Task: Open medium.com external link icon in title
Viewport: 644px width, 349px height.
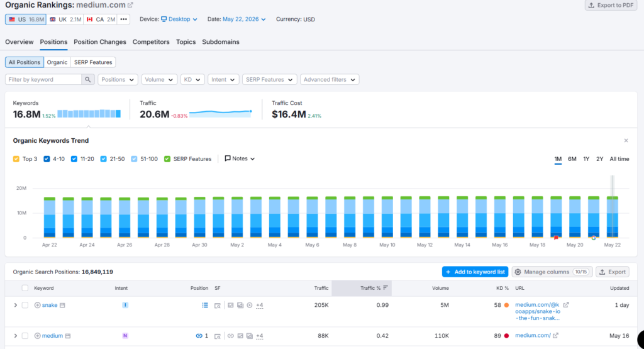Action: 130,5
